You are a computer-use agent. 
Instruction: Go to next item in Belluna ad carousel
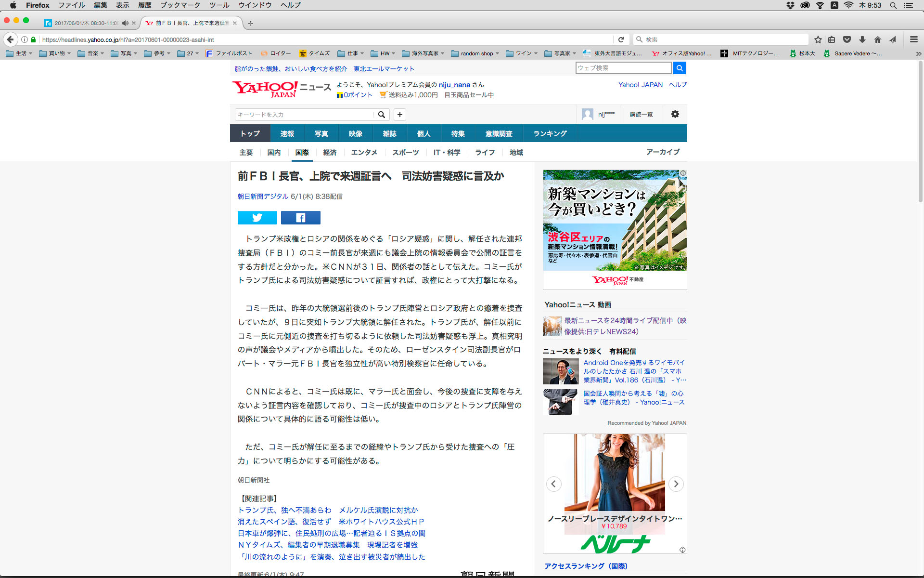(x=676, y=484)
